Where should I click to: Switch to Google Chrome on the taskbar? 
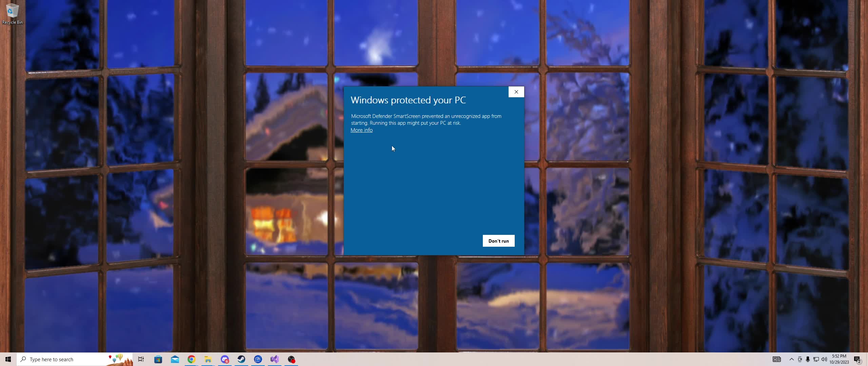pyautogui.click(x=191, y=359)
